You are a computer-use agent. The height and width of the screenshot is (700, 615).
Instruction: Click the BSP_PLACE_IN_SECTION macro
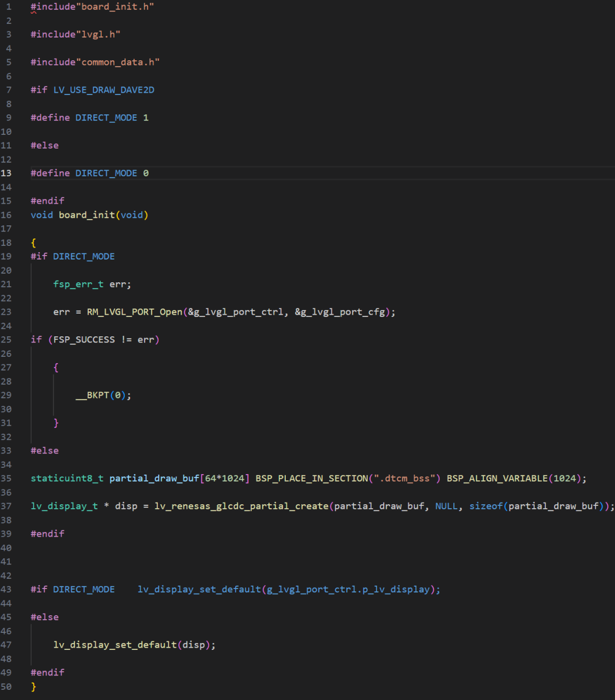tap(311, 479)
